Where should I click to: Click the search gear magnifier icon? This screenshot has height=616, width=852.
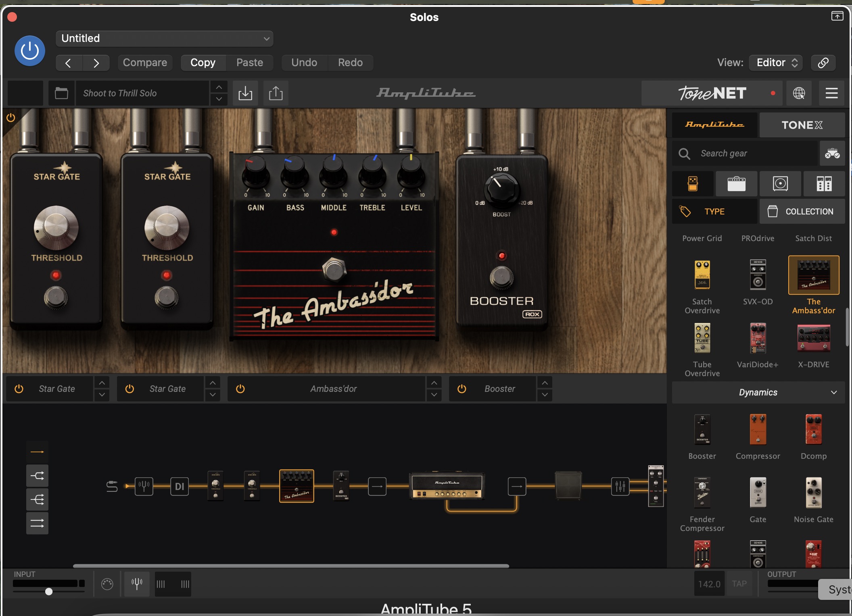684,154
